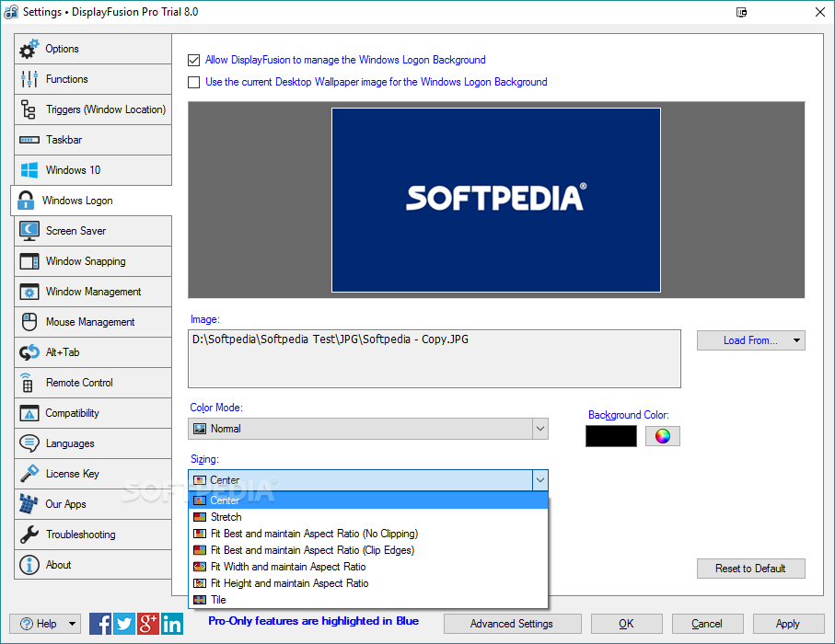Open the Compatibility warning icon
This screenshot has height=644, width=835.
pyautogui.click(x=29, y=413)
